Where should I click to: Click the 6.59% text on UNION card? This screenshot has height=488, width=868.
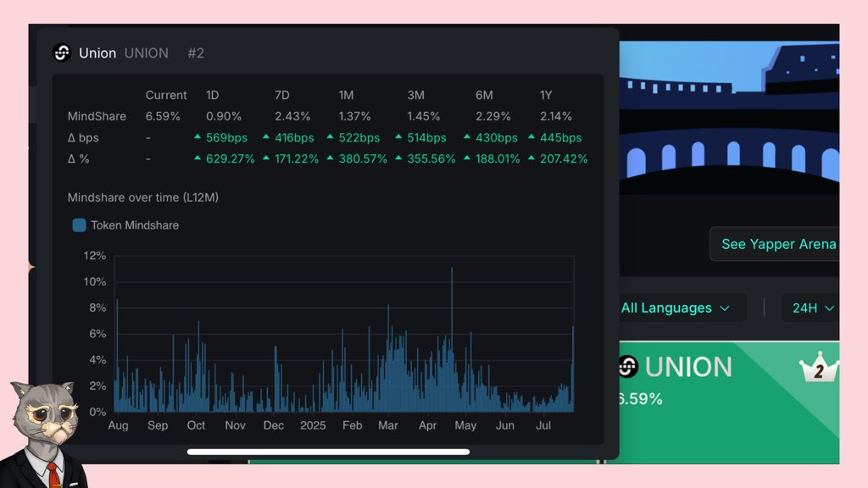(x=641, y=399)
